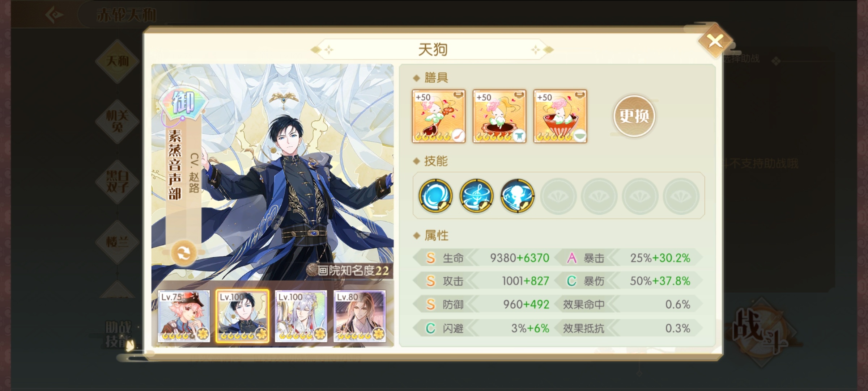The width and height of the screenshot is (868, 391).
Task: Tap the first empty locked skill slot
Action: tap(558, 196)
